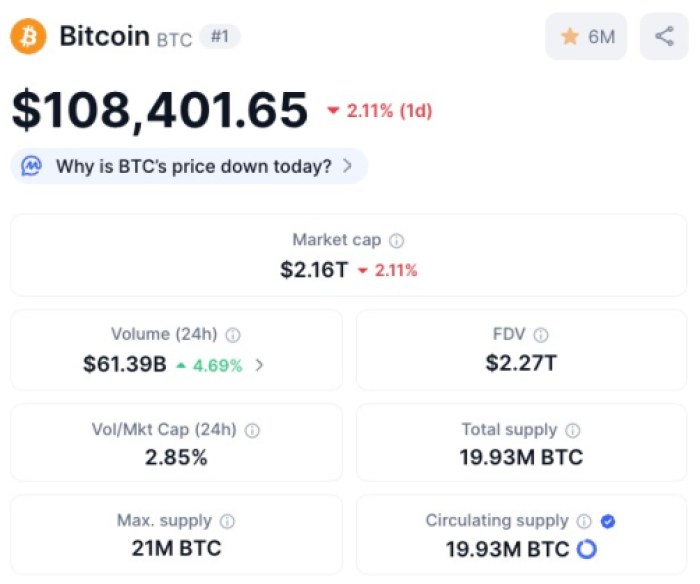700x584 pixels.
Task: Click the $2.16T market cap value
Action: pos(314,270)
